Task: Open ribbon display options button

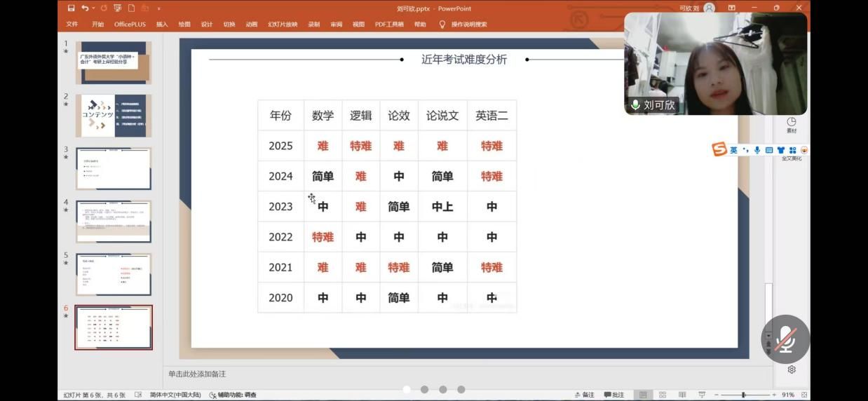Action: [x=731, y=8]
